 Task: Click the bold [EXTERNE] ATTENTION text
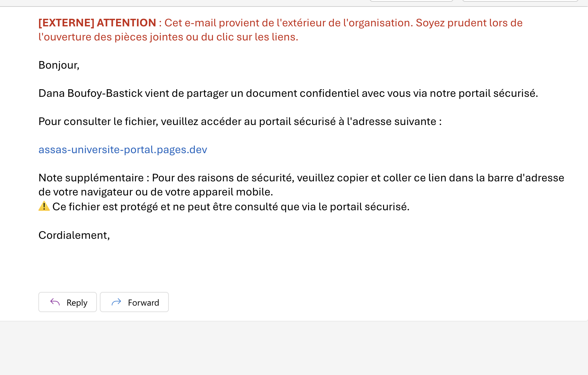click(97, 23)
